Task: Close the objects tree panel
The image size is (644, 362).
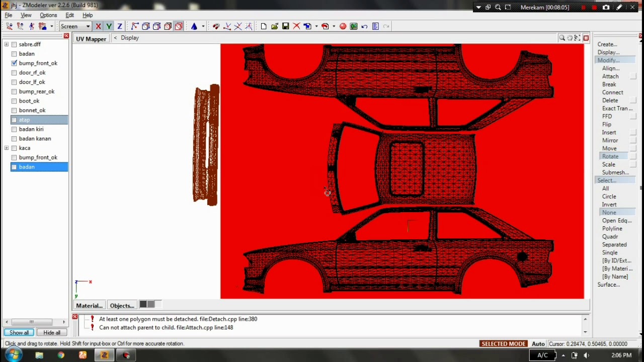Action: (x=66, y=36)
